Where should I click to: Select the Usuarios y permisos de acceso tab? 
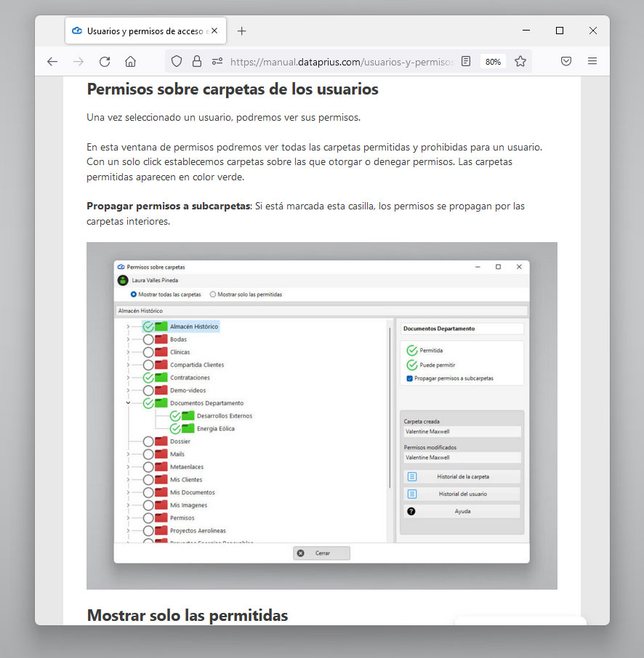pos(145,31)
